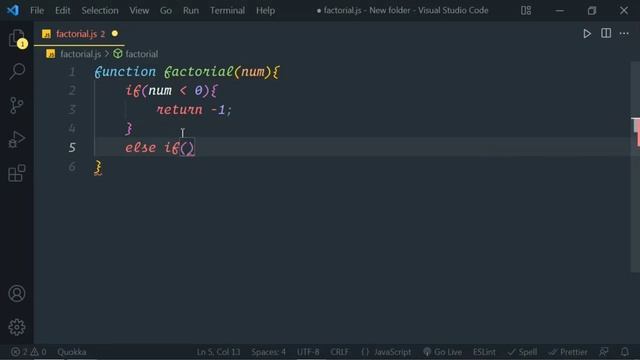This screenshot has height=360, width=640.
Task: Restore down the VS Code window
Action: point(592,10)
